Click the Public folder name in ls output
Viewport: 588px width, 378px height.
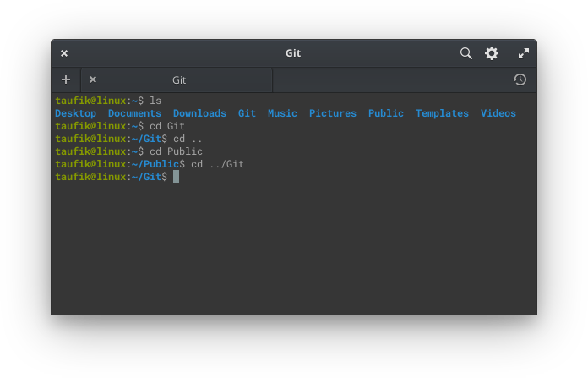click(386, 113)
